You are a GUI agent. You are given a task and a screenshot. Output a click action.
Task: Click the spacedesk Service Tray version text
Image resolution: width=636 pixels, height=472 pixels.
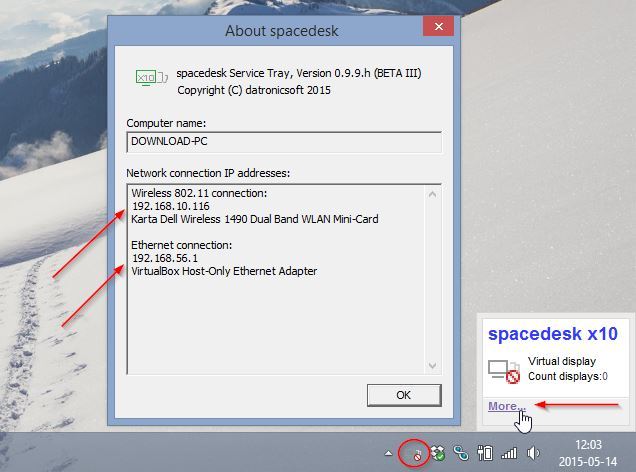tap(299, 73)
